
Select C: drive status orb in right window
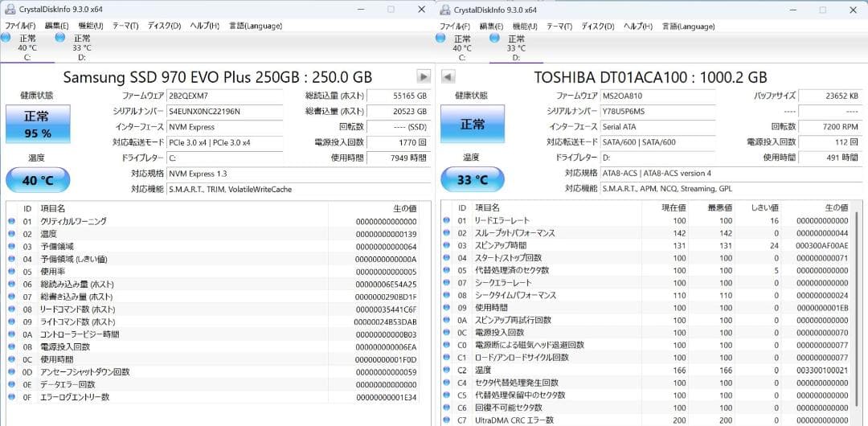pyautogui.click(x=440, y=38)
